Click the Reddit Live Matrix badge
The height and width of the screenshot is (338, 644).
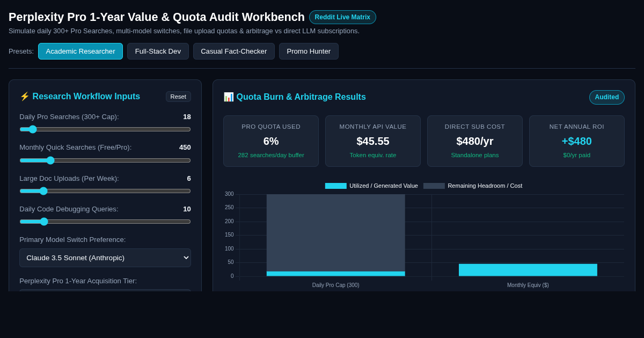click(342, 17)
